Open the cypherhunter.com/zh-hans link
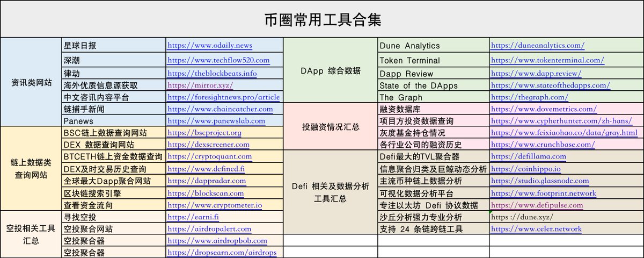644x258 pixels. click(x=561, y=121)
